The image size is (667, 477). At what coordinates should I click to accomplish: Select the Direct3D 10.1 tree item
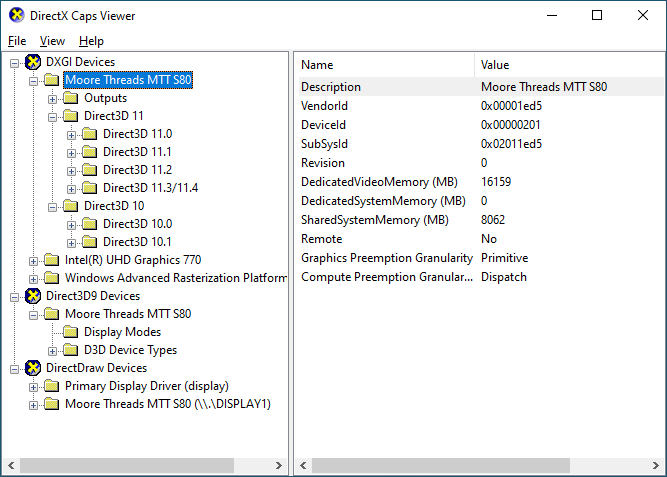(x=137, y=242)
